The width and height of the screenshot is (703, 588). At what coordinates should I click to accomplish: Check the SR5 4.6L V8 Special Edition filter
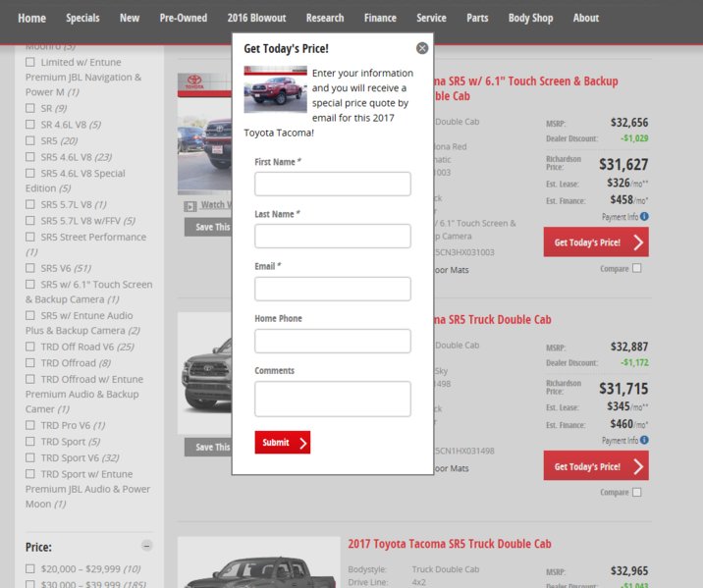30,173
